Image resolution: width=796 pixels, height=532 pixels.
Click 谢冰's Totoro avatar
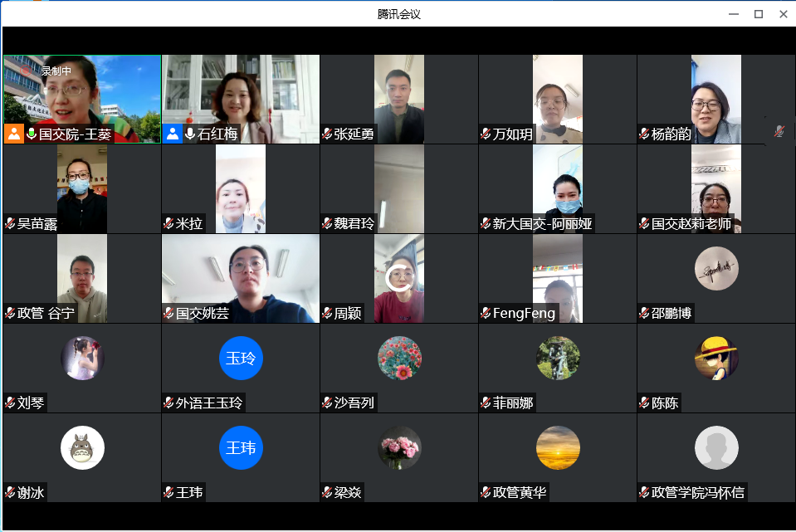click(82, 447)
